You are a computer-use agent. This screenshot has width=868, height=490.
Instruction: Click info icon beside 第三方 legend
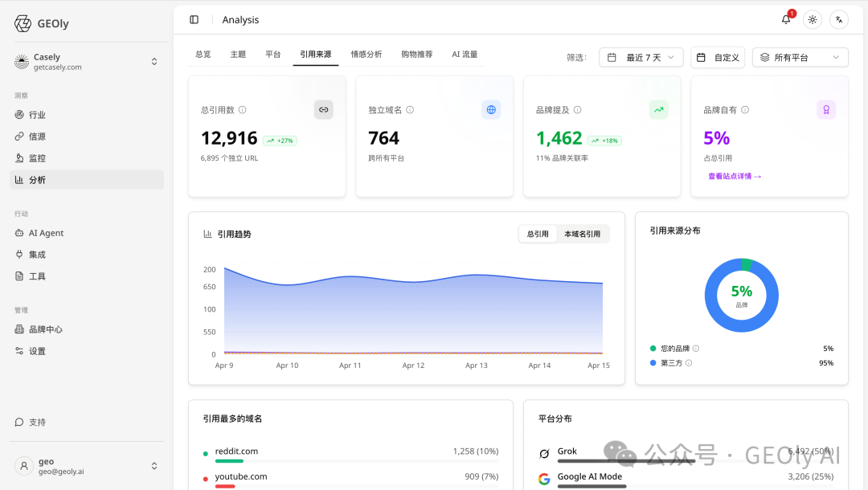click(x=689, y=363)
